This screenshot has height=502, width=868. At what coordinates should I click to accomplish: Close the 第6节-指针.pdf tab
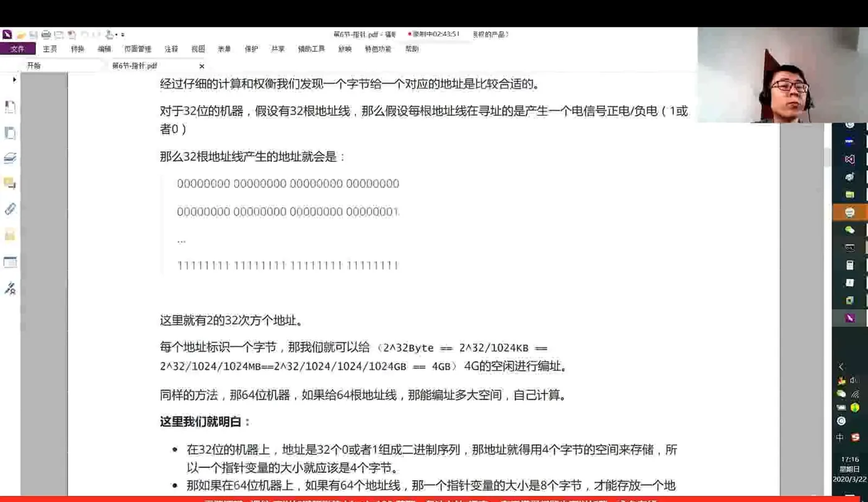(x=201, y=66)
